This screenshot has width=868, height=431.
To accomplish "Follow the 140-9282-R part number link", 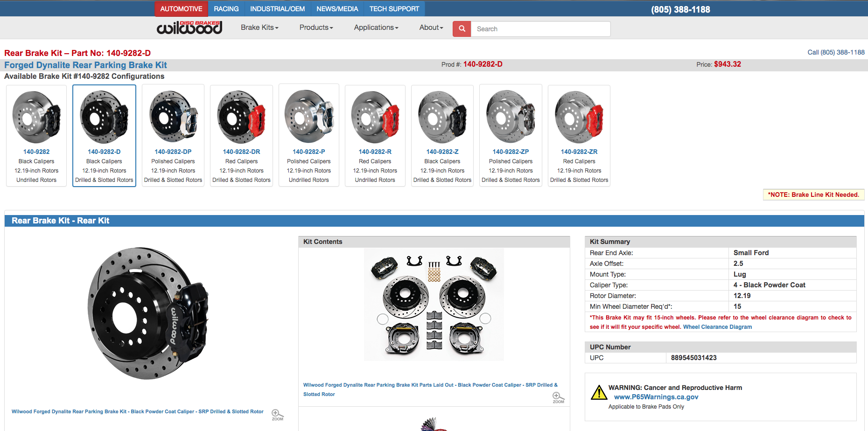I will pyautogui.click(x=375, y=152).
